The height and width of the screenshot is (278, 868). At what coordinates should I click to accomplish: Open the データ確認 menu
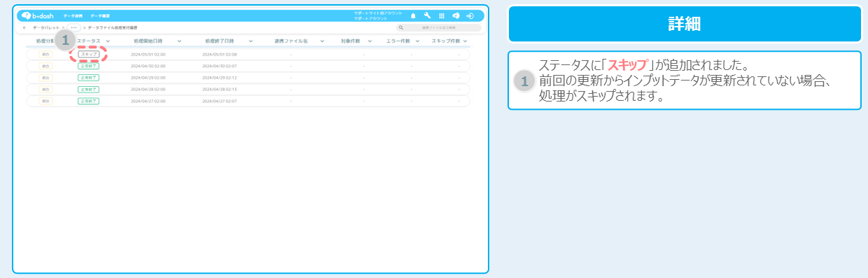pyautogui.click(x=99, y=15)
